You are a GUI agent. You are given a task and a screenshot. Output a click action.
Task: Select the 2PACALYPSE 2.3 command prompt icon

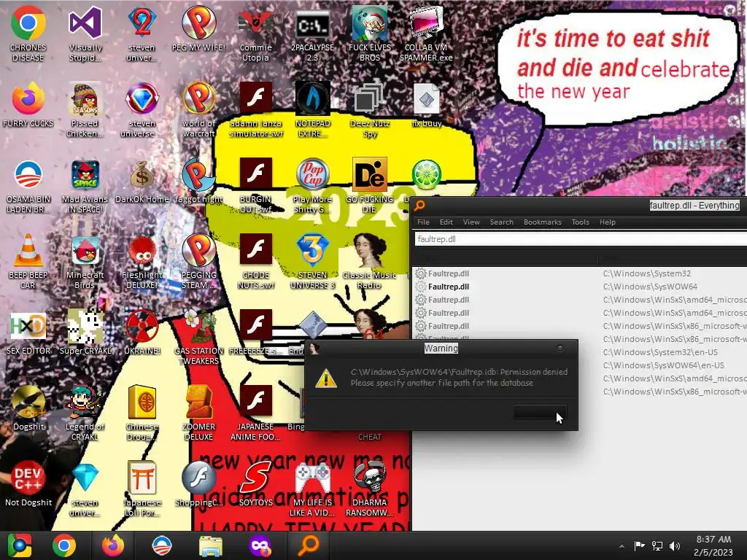[312, 34]
